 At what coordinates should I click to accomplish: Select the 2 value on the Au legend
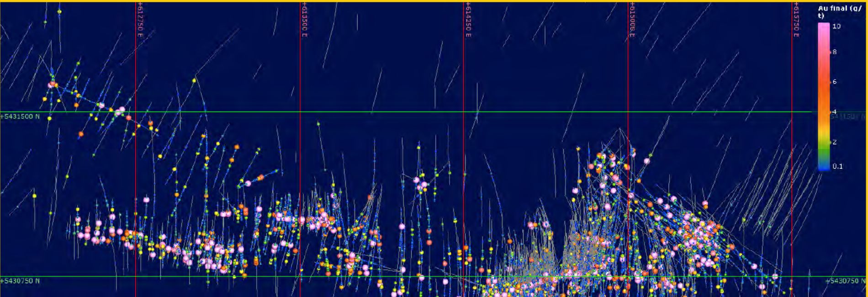coord(835,142)
